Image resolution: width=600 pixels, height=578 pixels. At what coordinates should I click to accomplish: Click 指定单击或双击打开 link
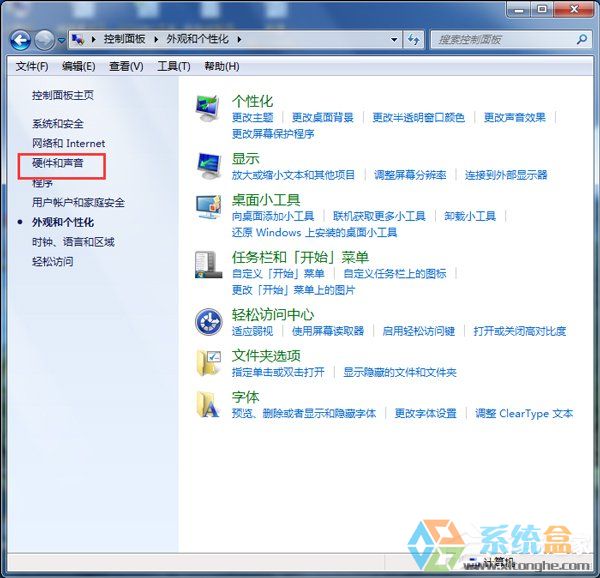278,372
